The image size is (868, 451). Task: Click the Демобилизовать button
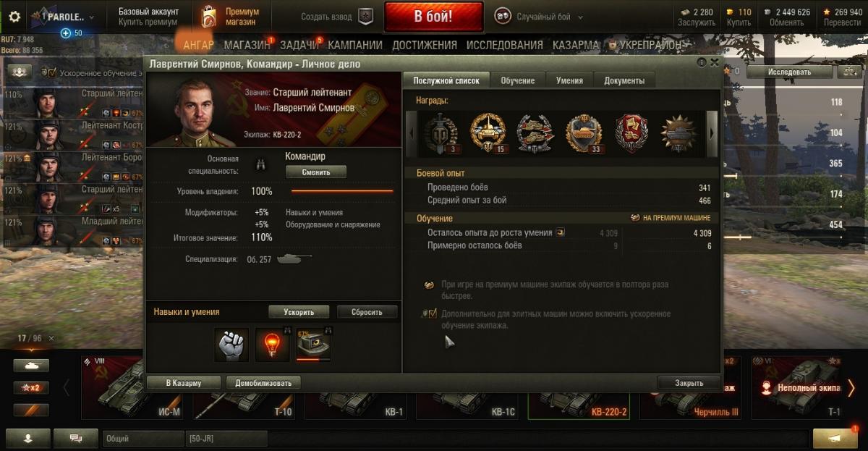(x=263, y=383)
